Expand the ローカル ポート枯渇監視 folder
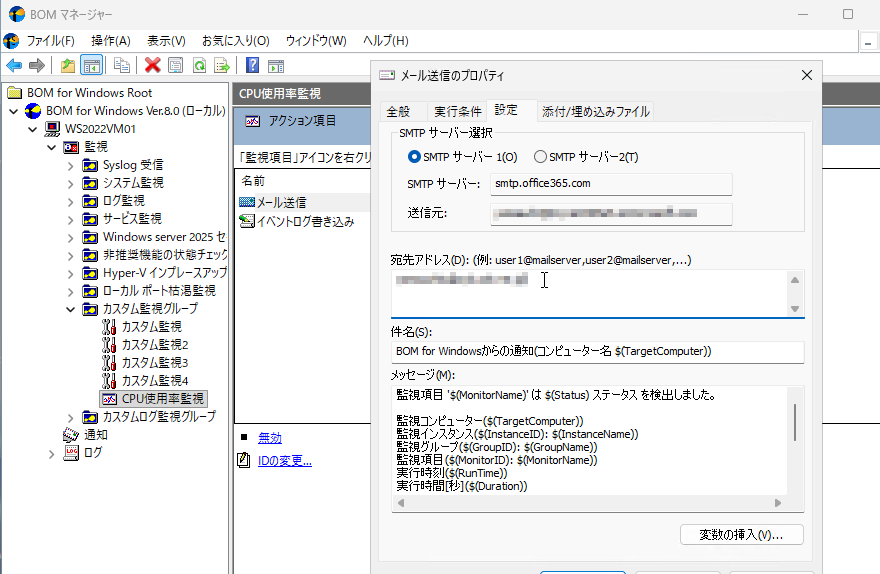The height and width of the screenshot is (574, 880). [70, 292]
